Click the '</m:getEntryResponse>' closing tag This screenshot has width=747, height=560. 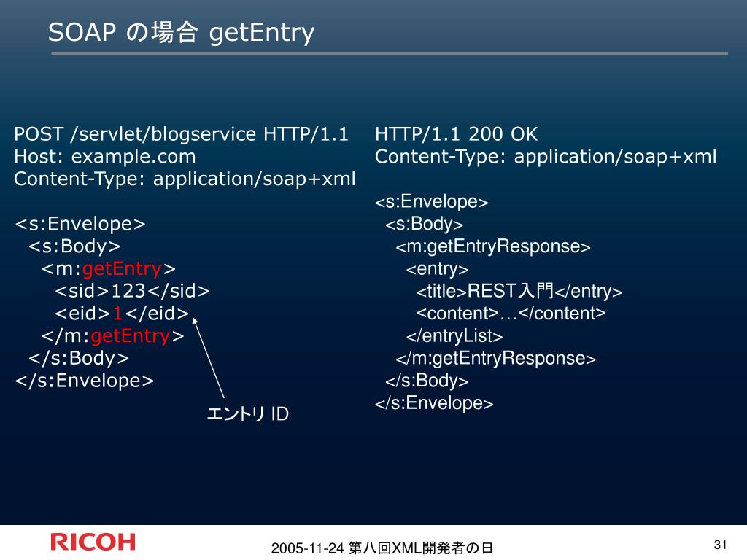[496, 359]
